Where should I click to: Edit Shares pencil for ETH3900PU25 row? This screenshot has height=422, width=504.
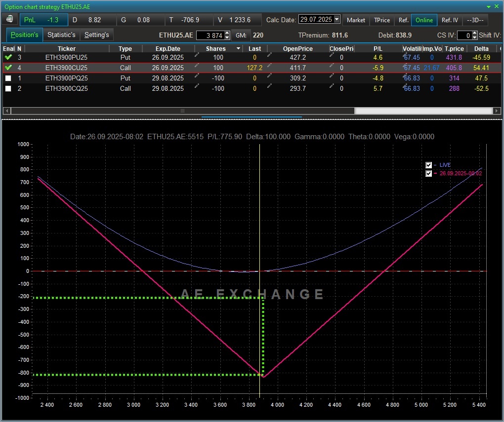click(x=197, y=55)
